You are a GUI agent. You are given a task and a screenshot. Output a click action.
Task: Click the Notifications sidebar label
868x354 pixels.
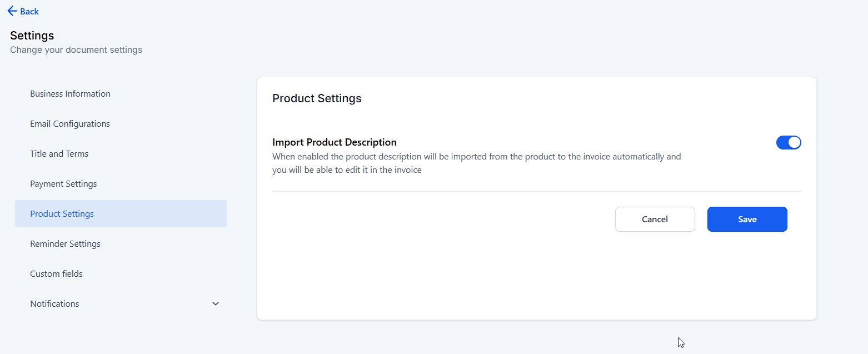pyautogui.click(x=54, y=303)
